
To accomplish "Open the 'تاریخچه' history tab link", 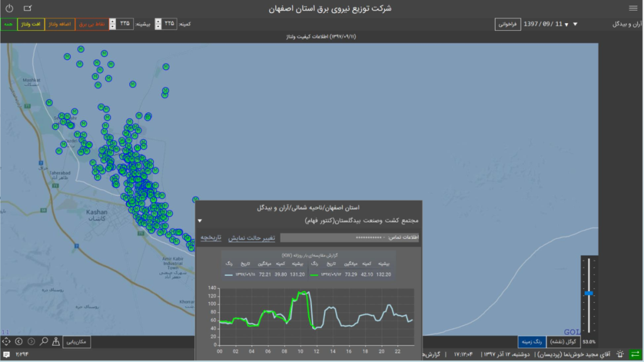I will 211,238.
